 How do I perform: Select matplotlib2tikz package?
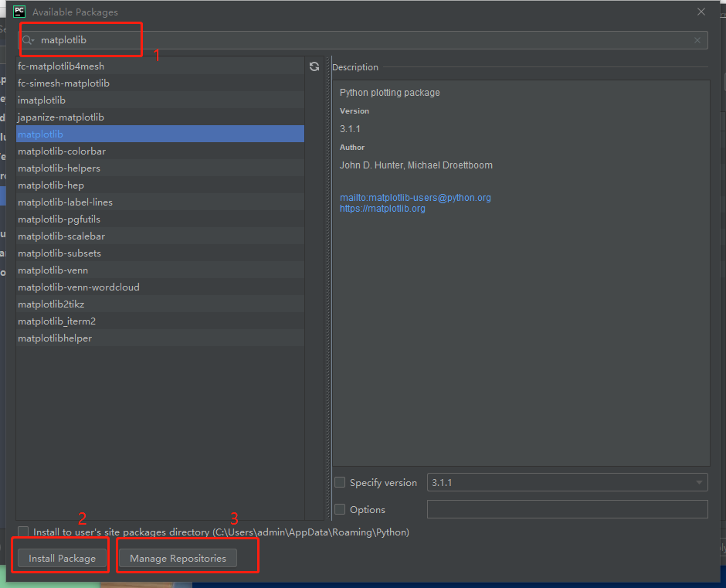160,304
